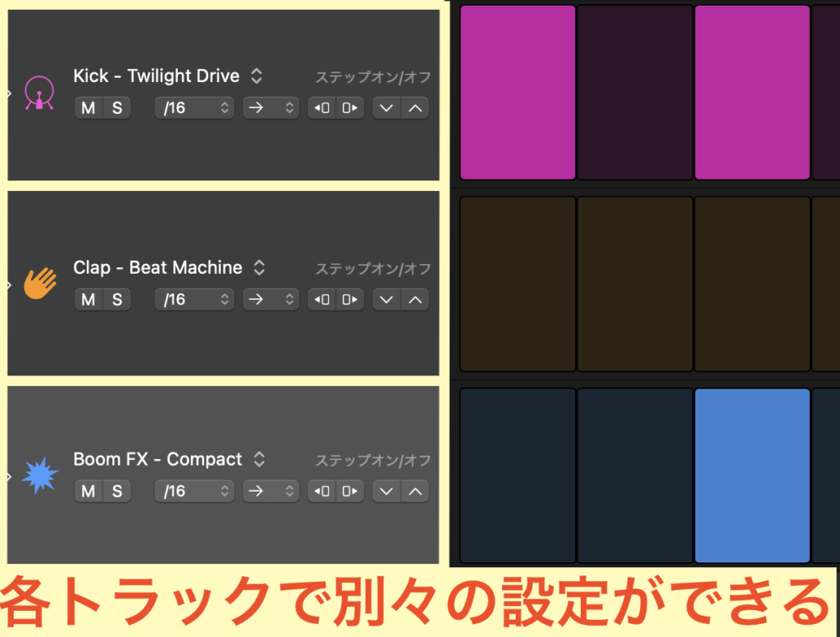
Task: Mute the Boom FX - Compact row
Action: [89, 491]
